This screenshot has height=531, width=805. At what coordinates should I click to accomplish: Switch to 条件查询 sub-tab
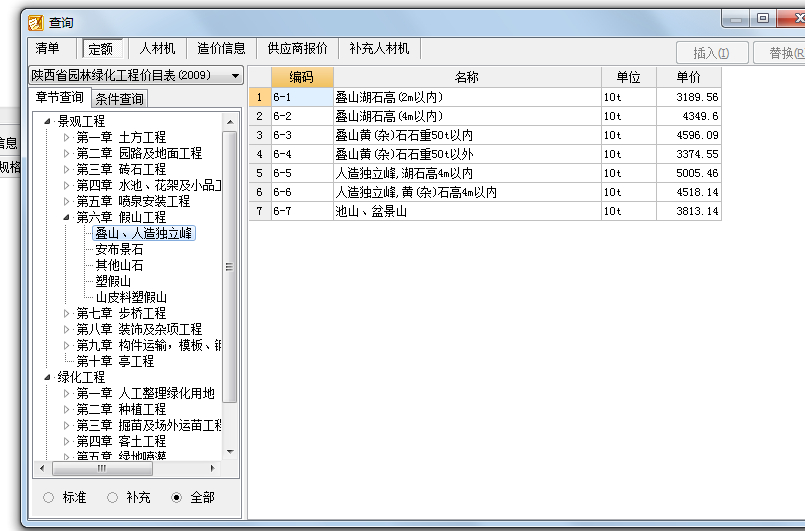click(120, 99)
